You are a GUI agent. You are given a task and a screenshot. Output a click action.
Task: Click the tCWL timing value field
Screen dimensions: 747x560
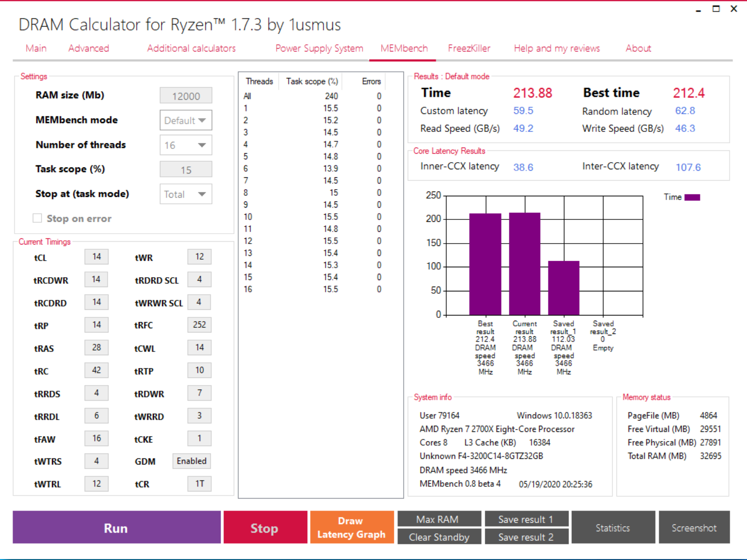[x=199, y=348]
